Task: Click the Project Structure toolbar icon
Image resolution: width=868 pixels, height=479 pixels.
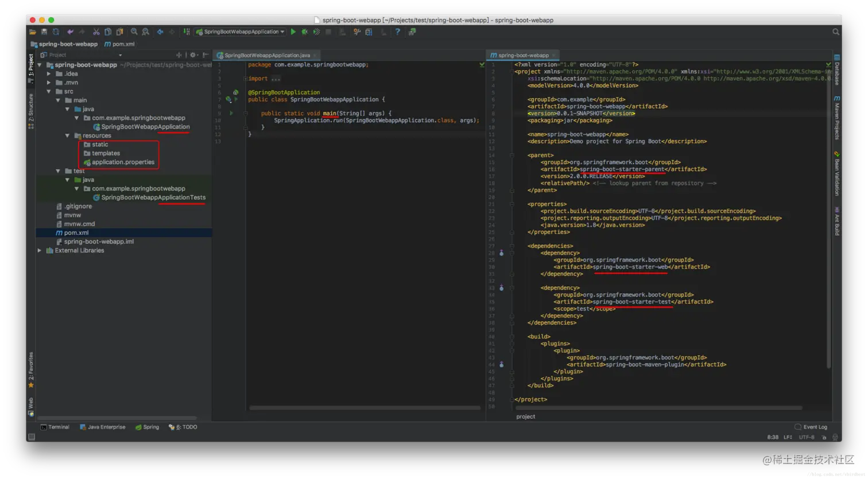Action: coord(369,32)
